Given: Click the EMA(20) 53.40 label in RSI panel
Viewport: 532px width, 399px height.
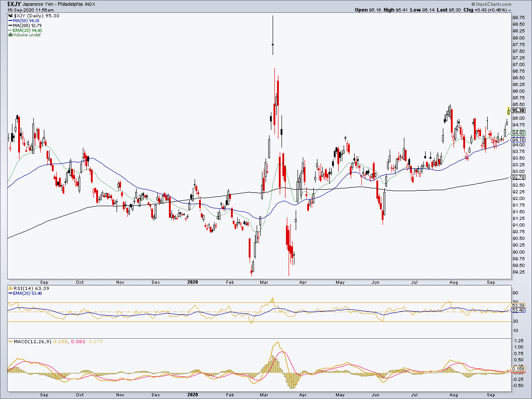Looking at the screenshot, I should tap(27, 293).
